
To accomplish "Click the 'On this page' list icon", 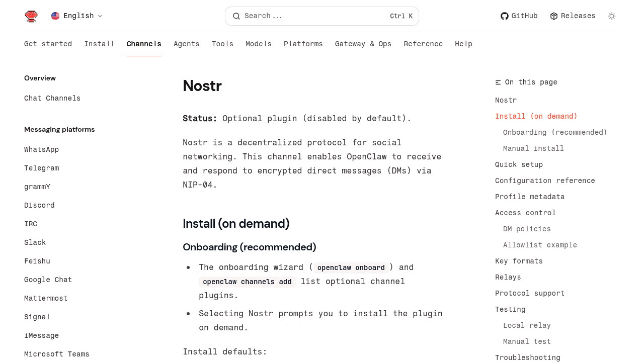I will (x=498, y=82).
